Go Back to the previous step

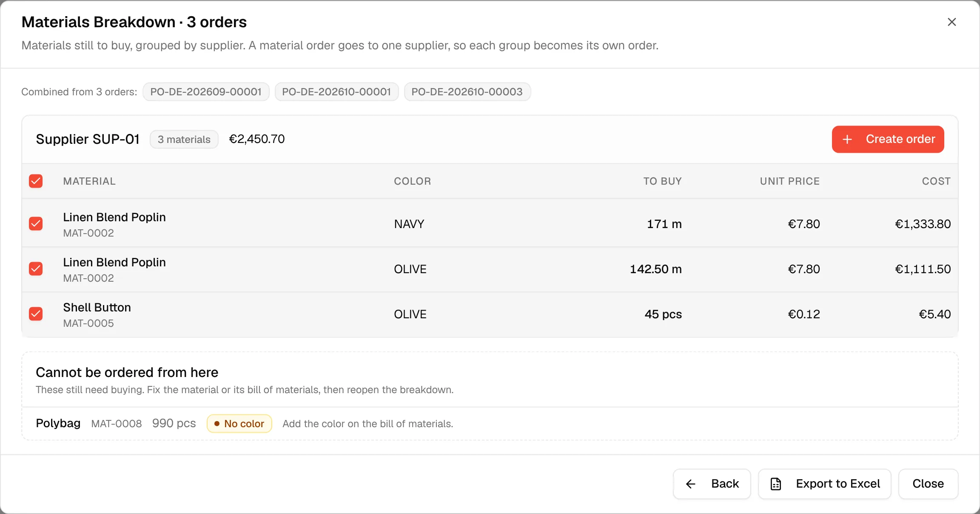click(712, 484)
